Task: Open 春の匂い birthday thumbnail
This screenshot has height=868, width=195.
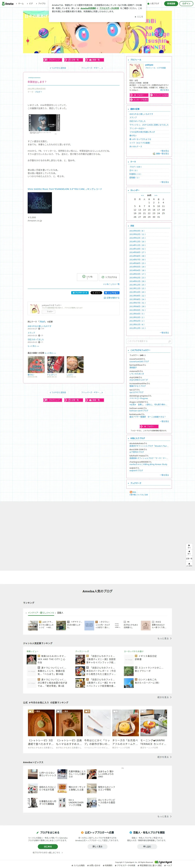Action: coord(36,365)
